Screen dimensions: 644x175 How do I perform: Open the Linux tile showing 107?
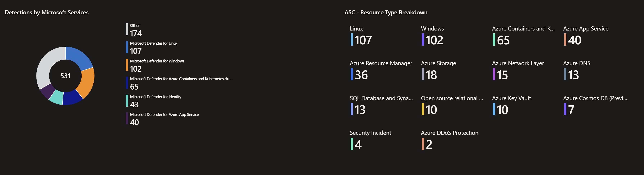(361, 36)
